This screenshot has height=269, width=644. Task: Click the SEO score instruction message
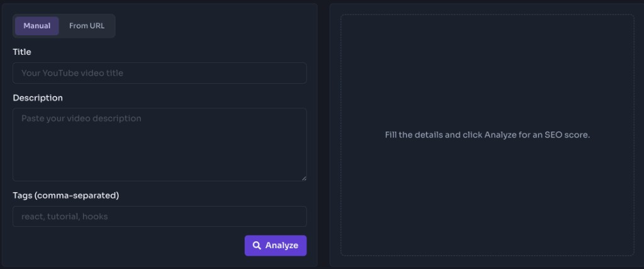pyautogui.click(x=487, y=135)
